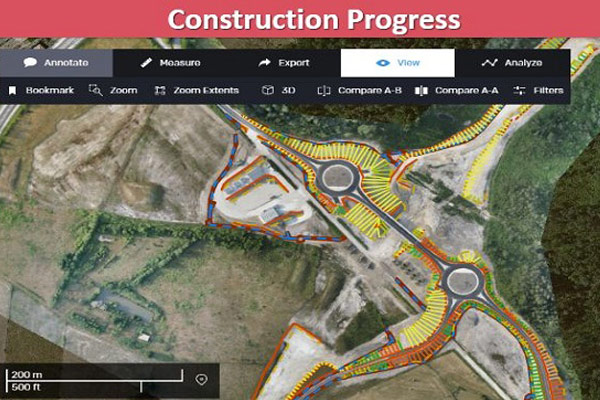This screenshot has width=600, height=400.
Task: Click the Analyze line chart icon
Action: 489,62
